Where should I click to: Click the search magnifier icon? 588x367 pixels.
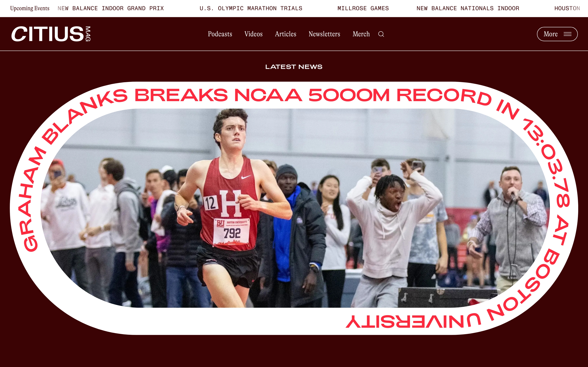(381, 34)
